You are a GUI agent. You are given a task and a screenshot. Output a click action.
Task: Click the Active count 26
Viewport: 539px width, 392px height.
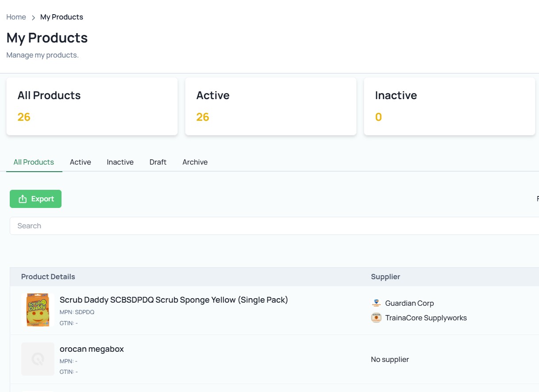(x=203, y=117)
